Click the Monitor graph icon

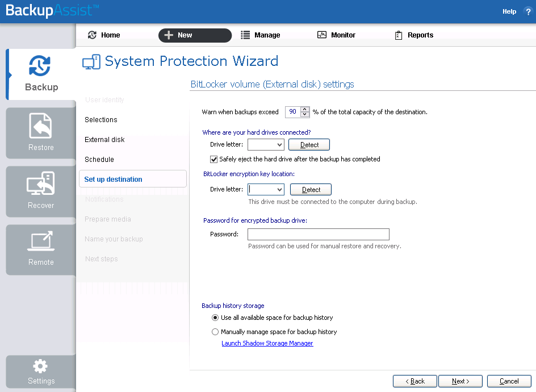[x=322, y=35]
